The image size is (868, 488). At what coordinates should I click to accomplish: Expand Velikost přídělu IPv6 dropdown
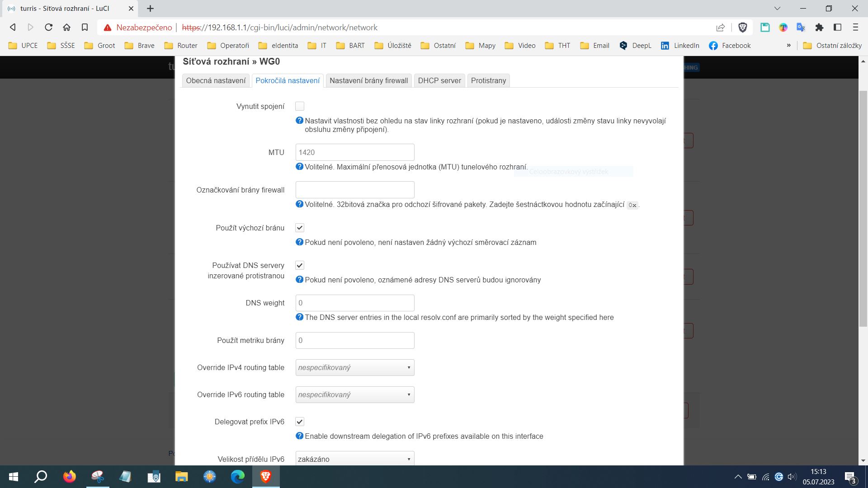355,459
